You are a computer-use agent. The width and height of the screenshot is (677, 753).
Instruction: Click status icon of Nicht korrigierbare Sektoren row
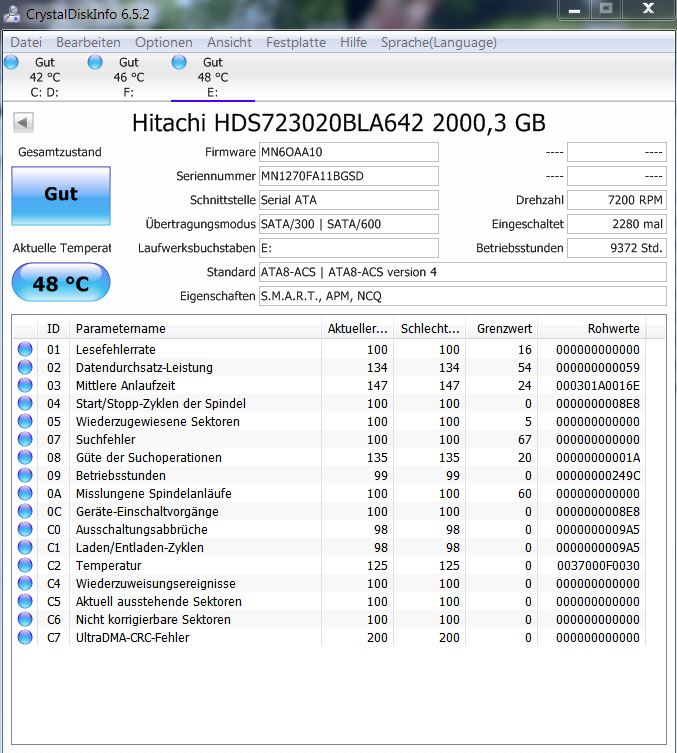click(25, 619)
